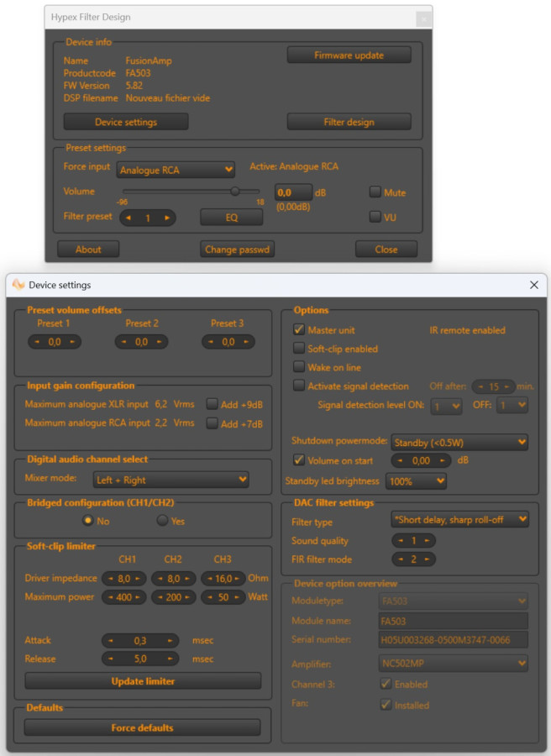Open Signal detection level ON dropdown
The image size is (551, 756).
[446, 406]
